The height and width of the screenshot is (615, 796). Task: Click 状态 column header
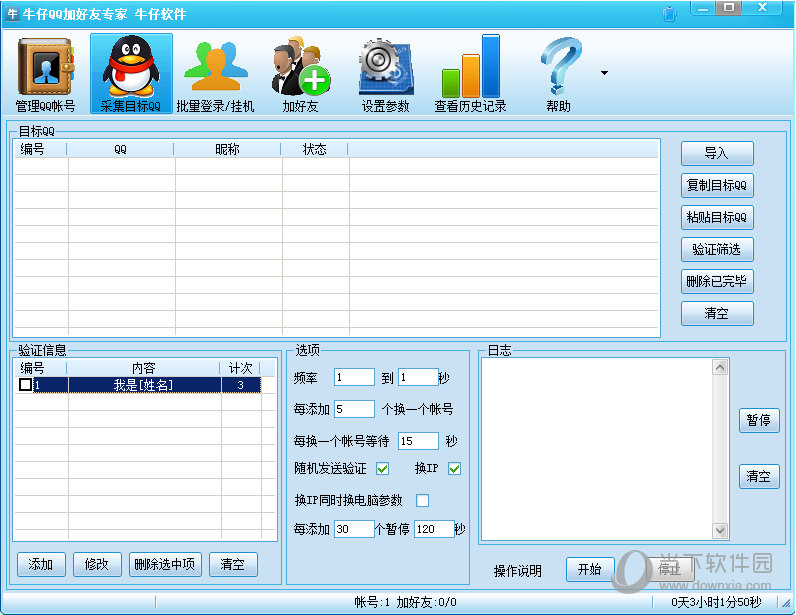coord(315,149)
